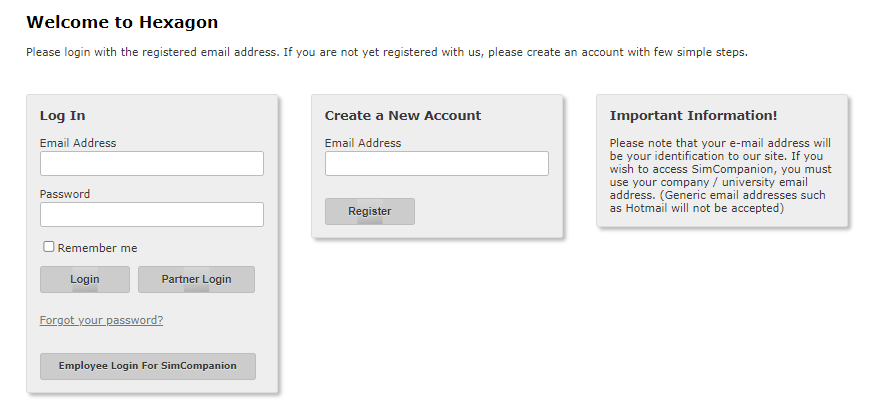Click the Important Information! heading
The width and height of the screenshot is (869, 401).
click(693, 116)
